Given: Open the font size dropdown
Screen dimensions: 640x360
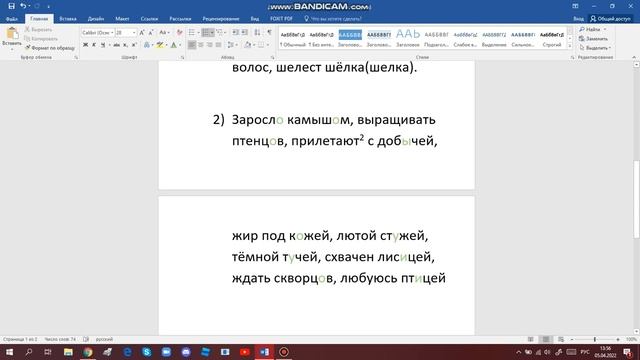Looking at the screenshot, I should point(134,32).
